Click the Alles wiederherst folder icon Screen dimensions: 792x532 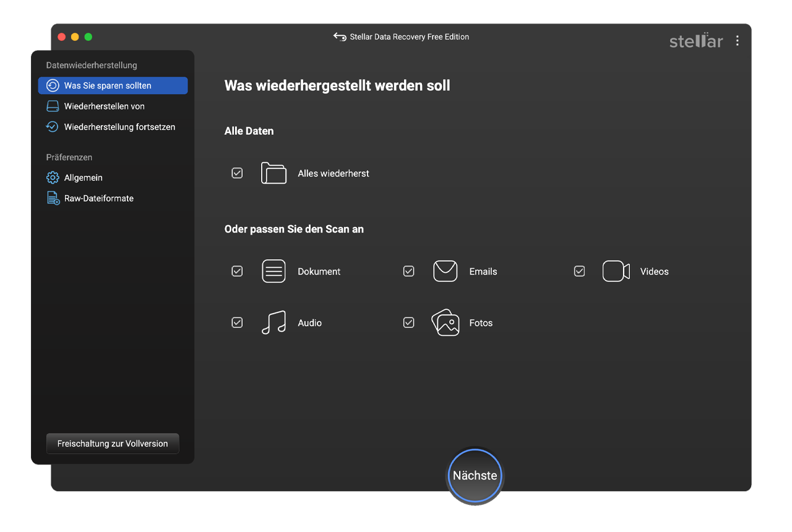[x=273, y=173]
